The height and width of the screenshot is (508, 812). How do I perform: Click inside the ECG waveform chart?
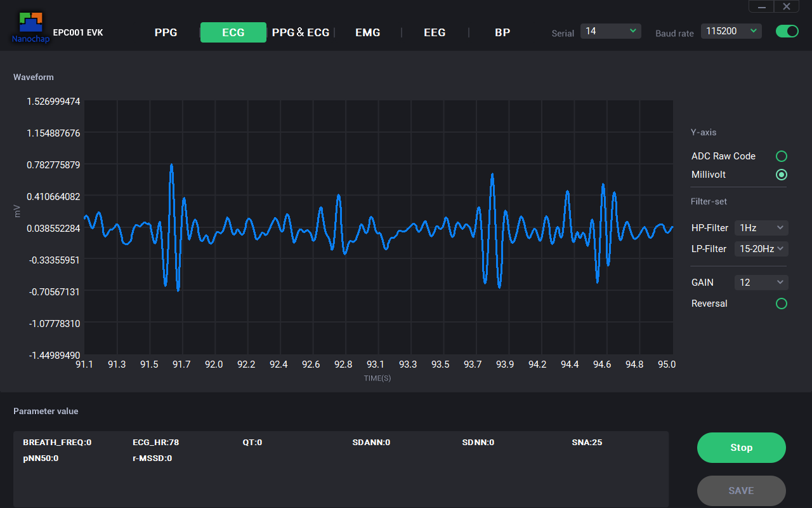point(378,227)
